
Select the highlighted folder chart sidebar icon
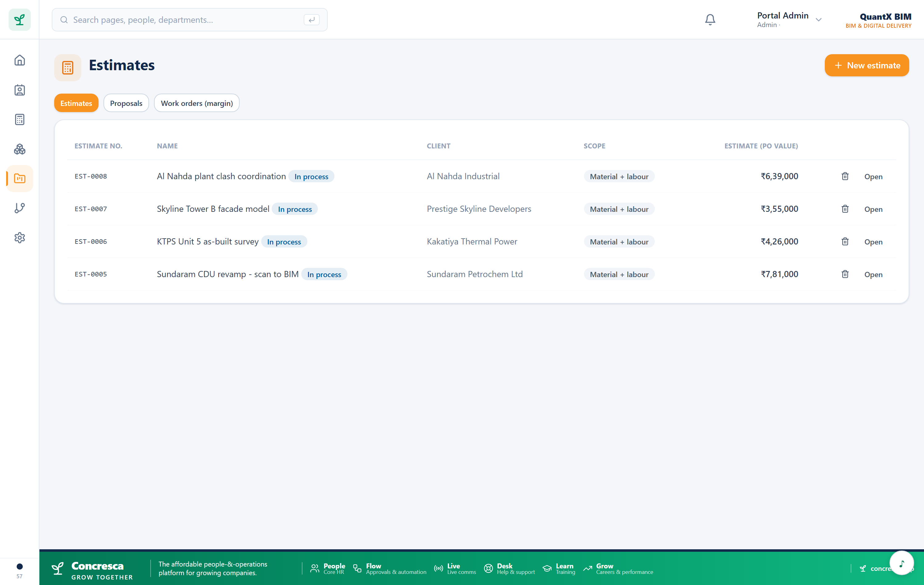(20, 178)
